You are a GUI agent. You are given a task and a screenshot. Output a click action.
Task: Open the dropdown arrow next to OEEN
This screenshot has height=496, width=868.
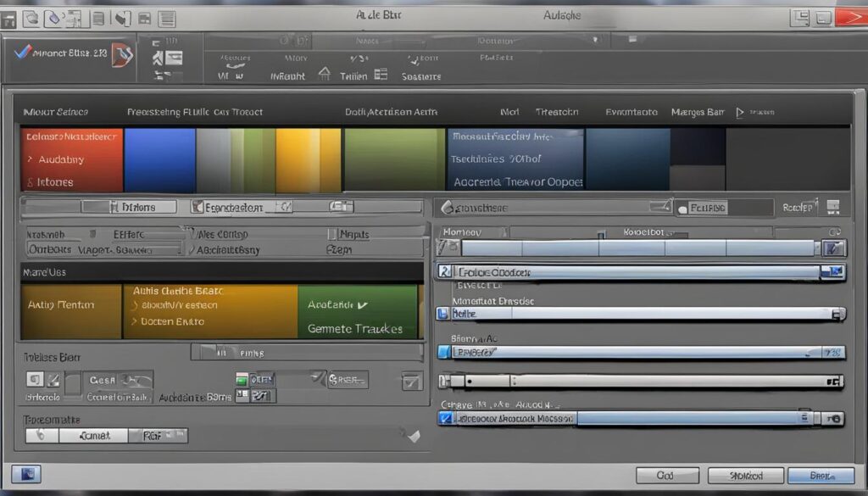317,378
